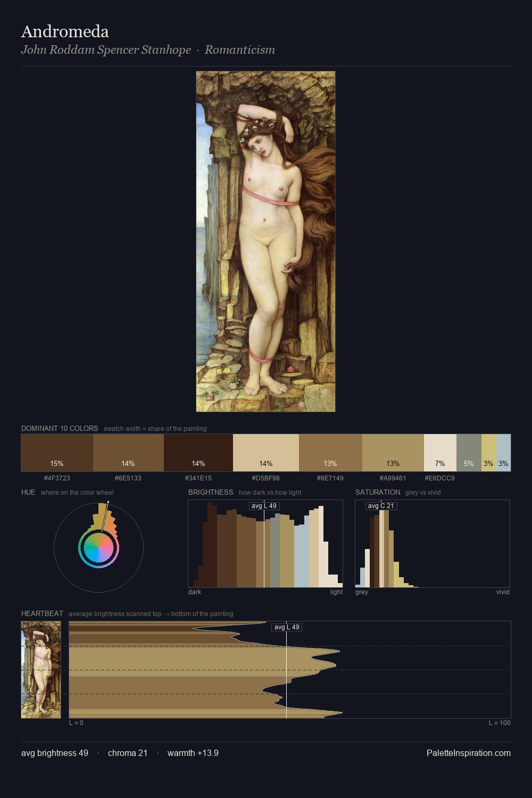Click the main Andromeda painting image
Screen dimensions: 532x798
coord(265,242)
